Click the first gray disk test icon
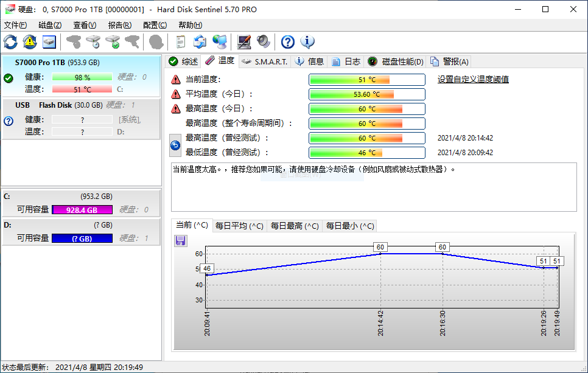 click(x=74, y=41)
